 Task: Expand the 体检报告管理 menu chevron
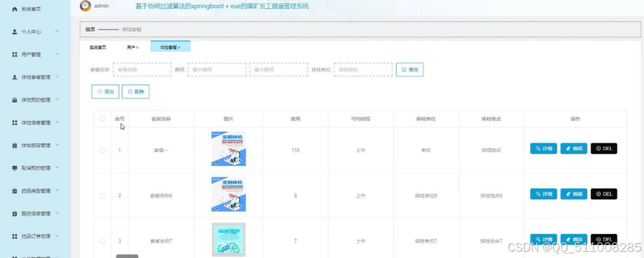(57, 145)
